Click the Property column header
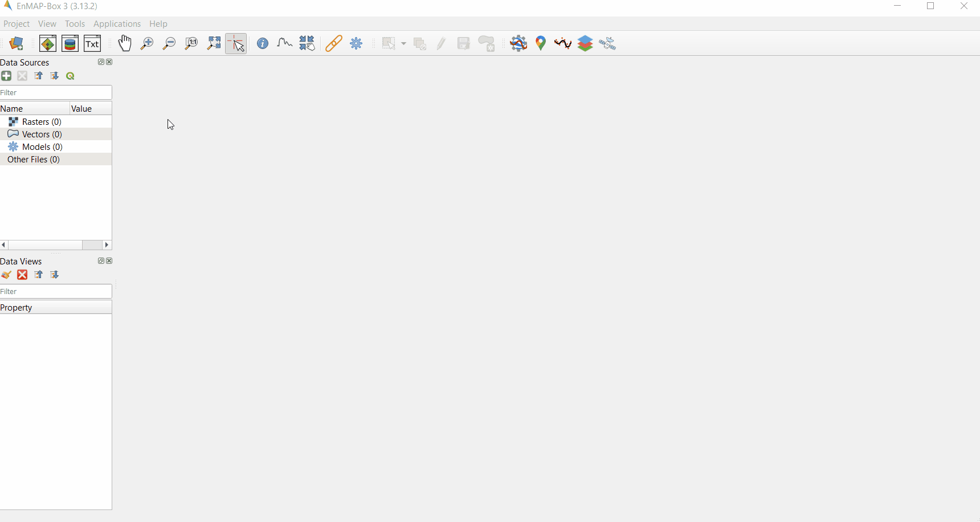The image size is (980, 522). click(x=56, y=308)
